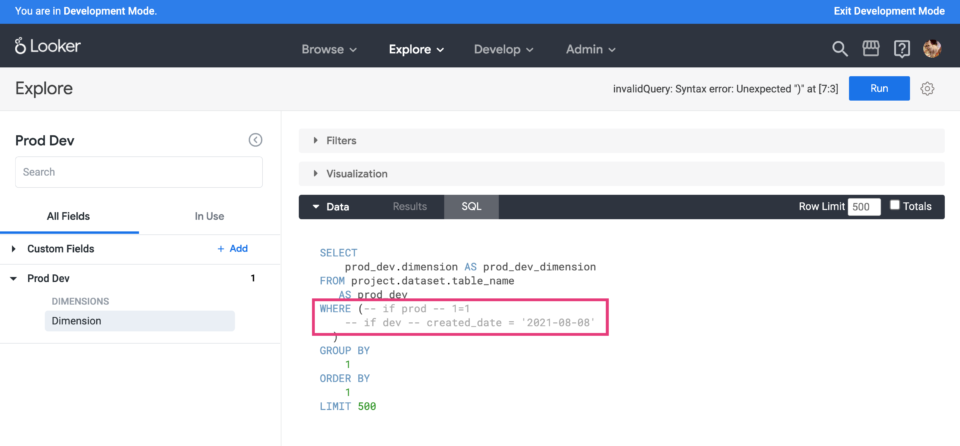Image resolution: width=960 pixels, height=446 pixels.
Task: Click the Prod Dev explore title
Action: point(45,141)
